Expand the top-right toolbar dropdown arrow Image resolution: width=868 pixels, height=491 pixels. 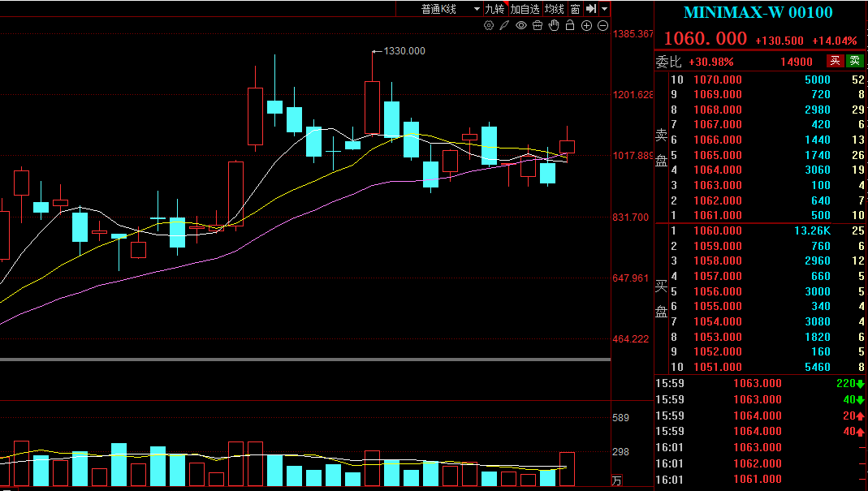pos(605,9)
